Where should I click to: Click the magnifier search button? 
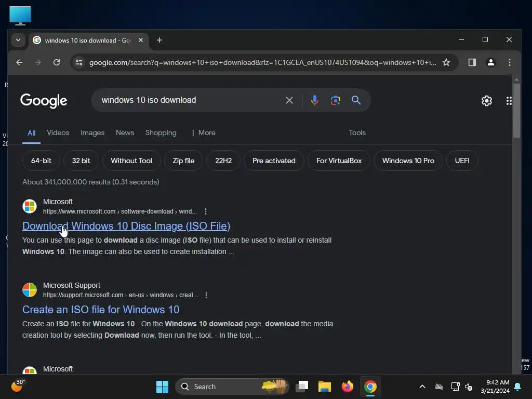click(356, 100)
